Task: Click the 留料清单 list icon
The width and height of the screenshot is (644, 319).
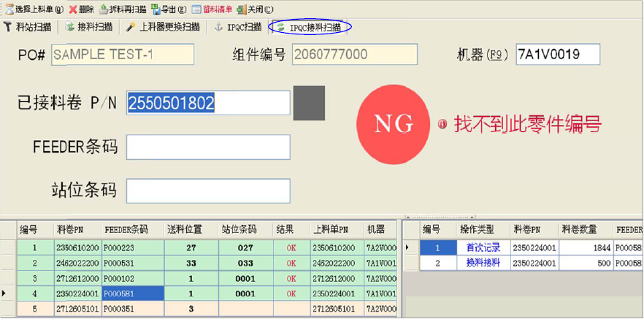Action: 196,9
